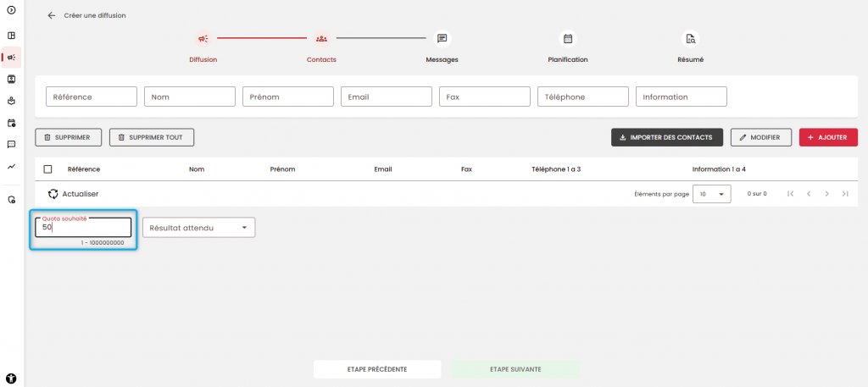Go to previous page of table
The width and height of the screenshot is (868, 387).
[809, 193]
